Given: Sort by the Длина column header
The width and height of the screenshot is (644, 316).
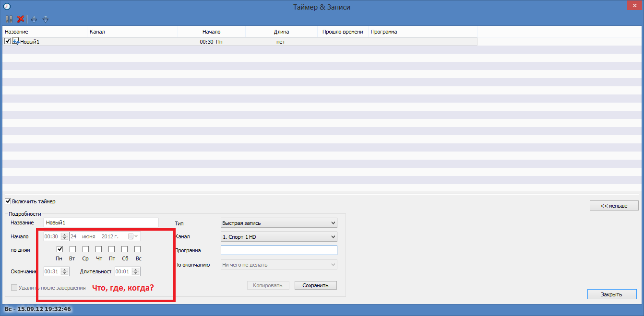Looking at the screenshot, I should pos(281,32).
